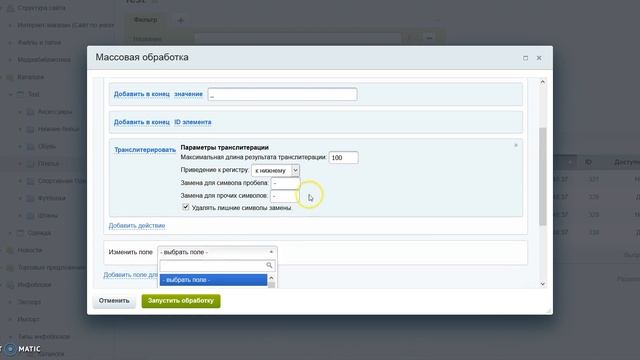Click the folder icon beside Одежда
The image size is (640, 360).
point(20,233)
